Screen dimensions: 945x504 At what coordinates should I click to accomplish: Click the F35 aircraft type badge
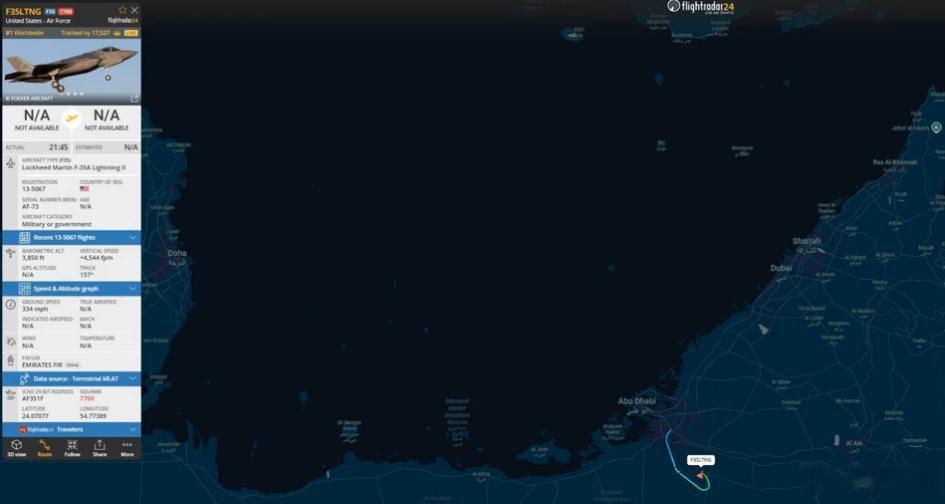tap(50, 11)
